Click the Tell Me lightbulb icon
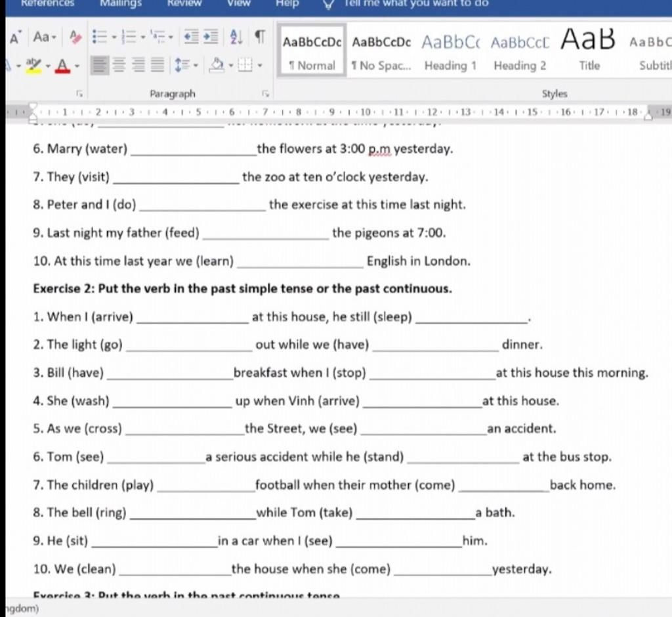This screenshot has height=617, width=672. click(x=328, y=5)
